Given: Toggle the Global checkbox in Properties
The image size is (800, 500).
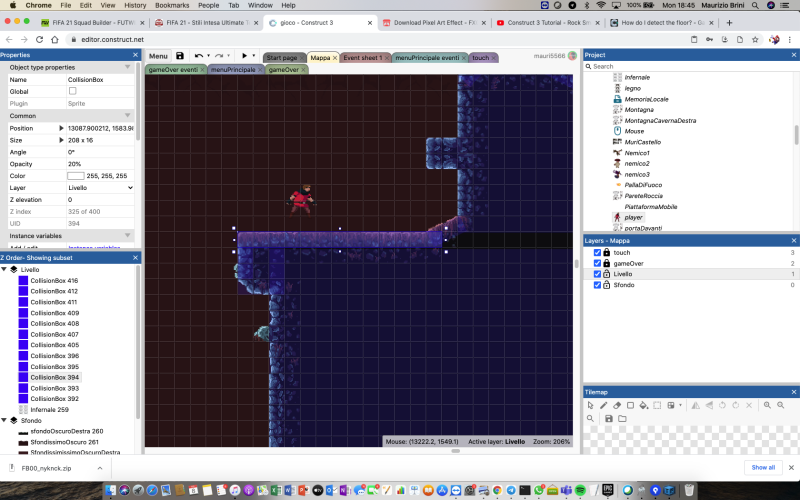Looking at the screenshot, I should click(x=72, y=91).
